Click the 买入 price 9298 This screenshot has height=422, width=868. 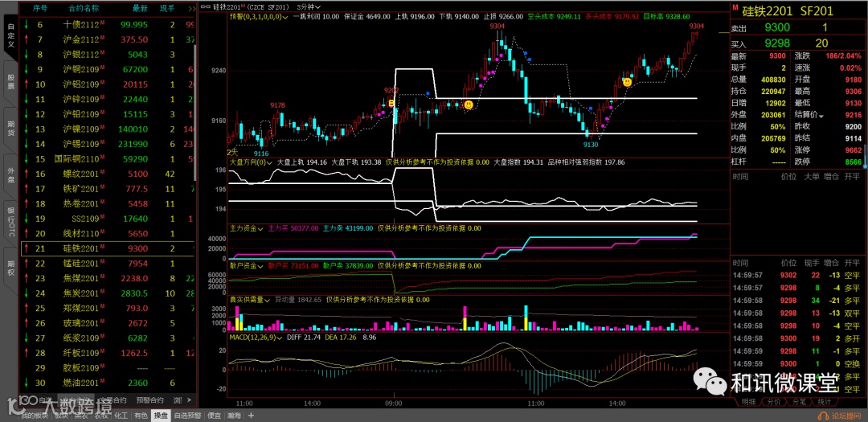[777, 43]
